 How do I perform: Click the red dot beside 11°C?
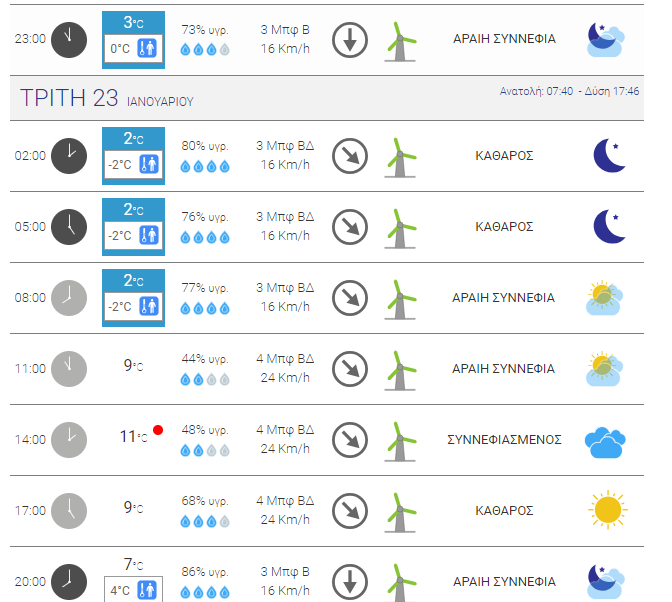point(158,430)
